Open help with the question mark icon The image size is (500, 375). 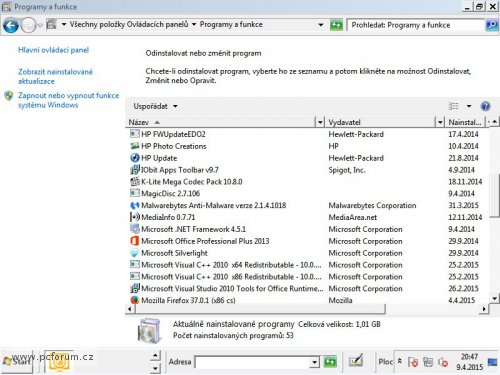[485, 106]
